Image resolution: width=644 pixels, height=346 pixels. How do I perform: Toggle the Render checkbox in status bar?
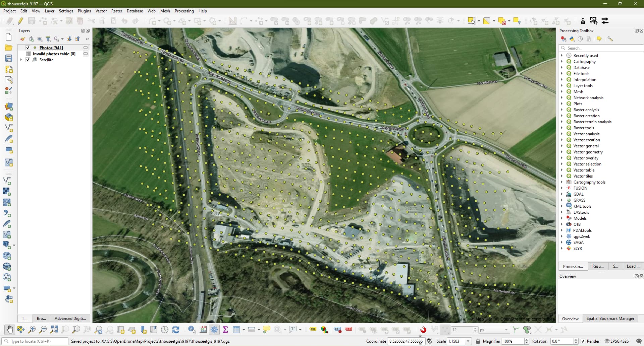pyautogui.click(x=583, y=341)
